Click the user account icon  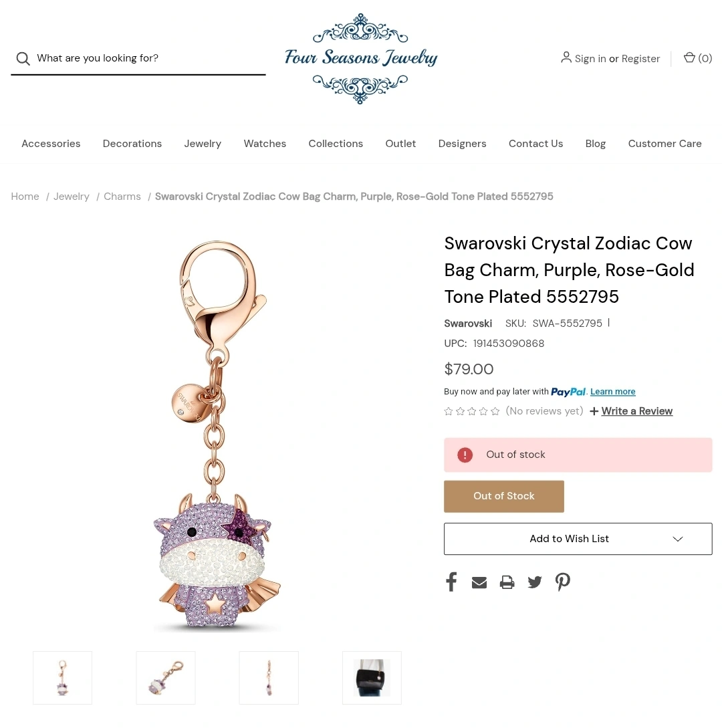click(x=566, y=57)
